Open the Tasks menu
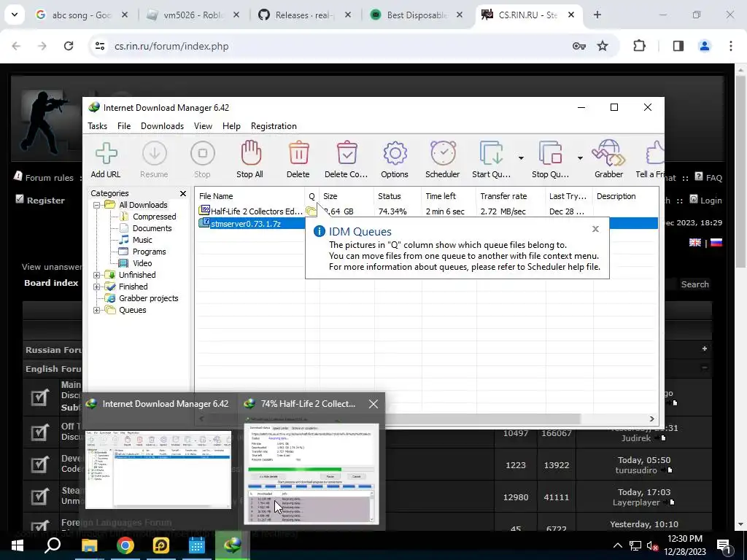 pos(97,126)
